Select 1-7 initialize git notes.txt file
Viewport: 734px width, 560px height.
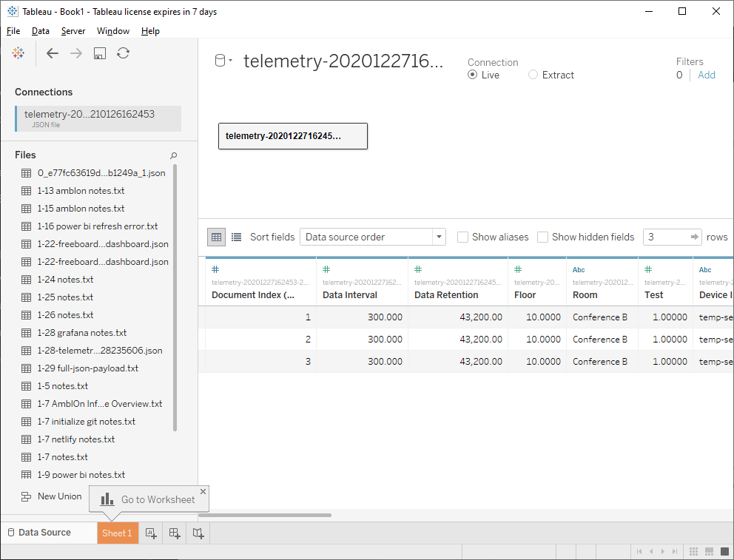click(78, 422)
